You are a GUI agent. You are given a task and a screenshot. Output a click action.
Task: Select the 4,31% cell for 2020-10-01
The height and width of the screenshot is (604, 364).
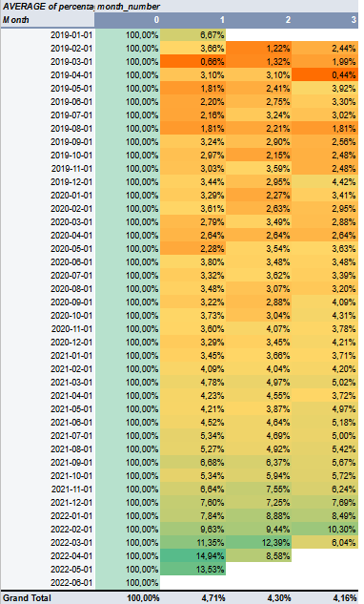(325, 316)
